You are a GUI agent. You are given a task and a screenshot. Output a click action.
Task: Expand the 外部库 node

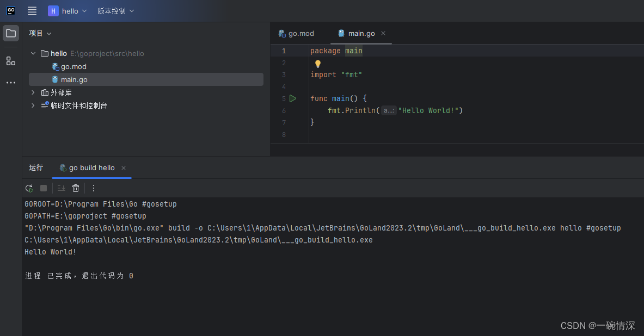33,93
